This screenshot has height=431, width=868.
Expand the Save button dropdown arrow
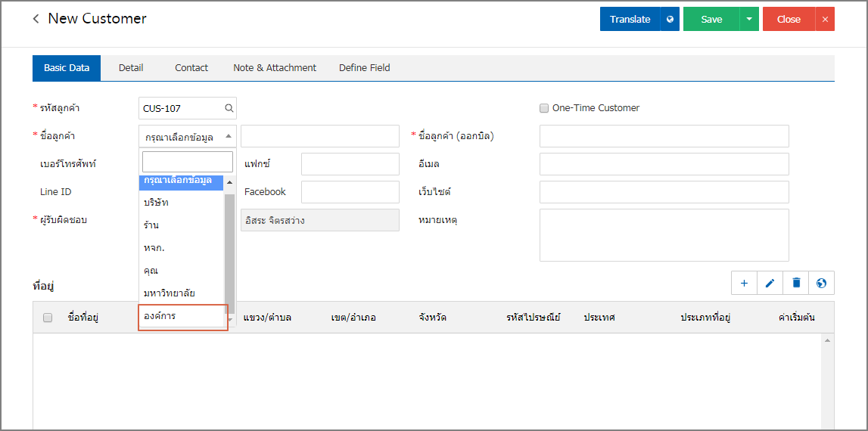coord(749,19)
